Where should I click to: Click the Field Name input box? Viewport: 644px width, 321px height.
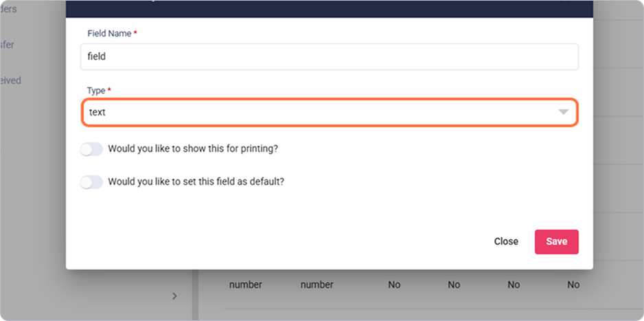click(x=330, y=57)
